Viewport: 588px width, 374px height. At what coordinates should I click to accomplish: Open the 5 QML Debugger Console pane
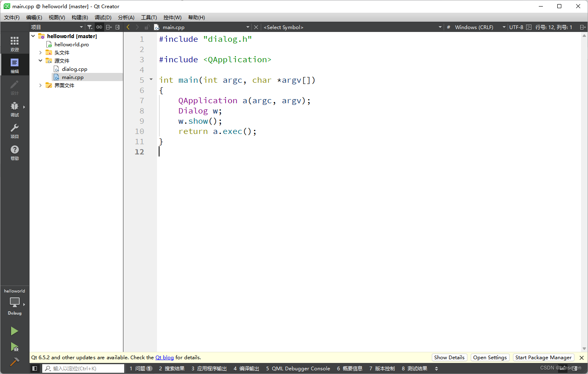click(x=298, y=368)
